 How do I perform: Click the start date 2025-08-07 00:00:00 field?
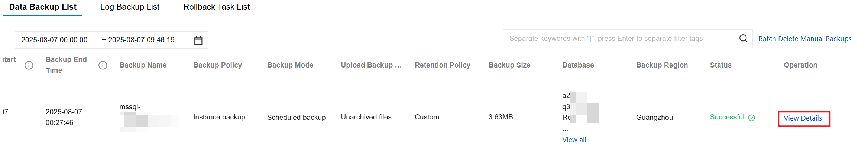pyautogui.click(x=54, y=40)
